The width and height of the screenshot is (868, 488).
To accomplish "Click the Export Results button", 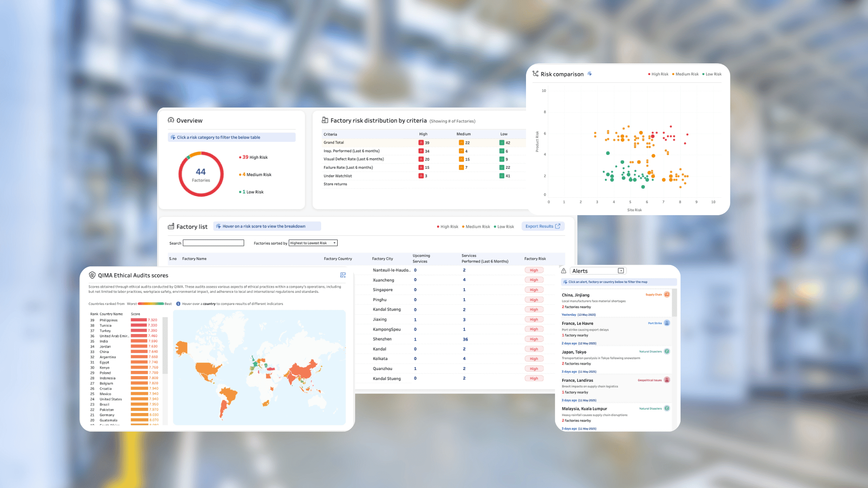I will (542, 226).
